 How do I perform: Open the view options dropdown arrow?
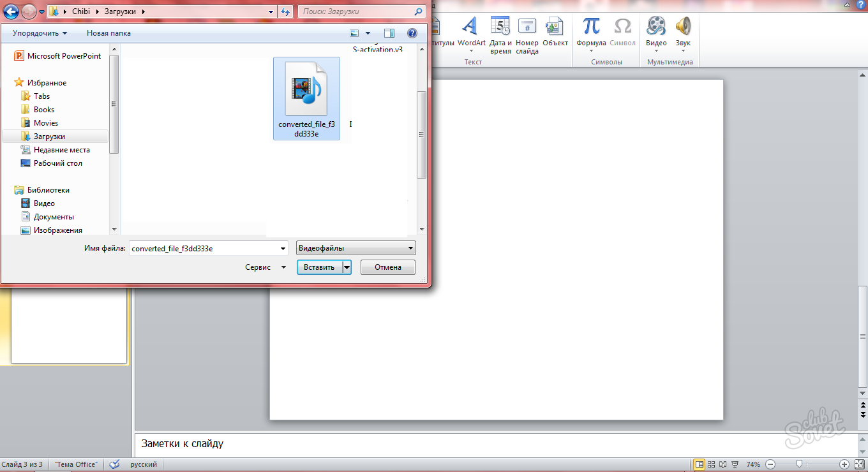(x=368, y=33)
